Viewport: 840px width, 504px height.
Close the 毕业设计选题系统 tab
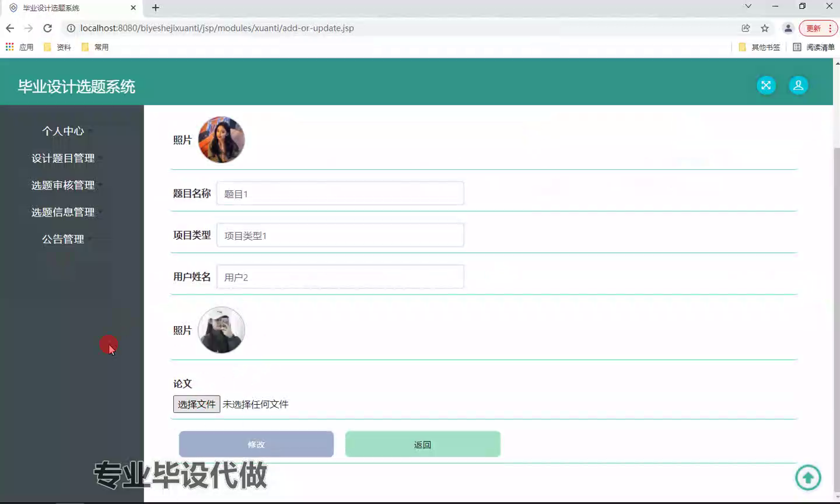pyautogui.click(x=133, y=8)
